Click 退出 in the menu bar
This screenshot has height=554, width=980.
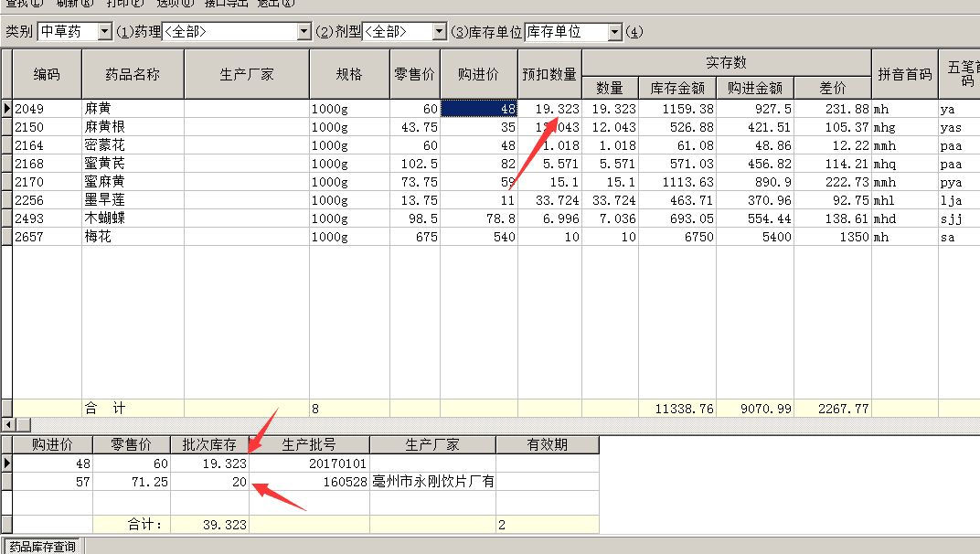276,3
